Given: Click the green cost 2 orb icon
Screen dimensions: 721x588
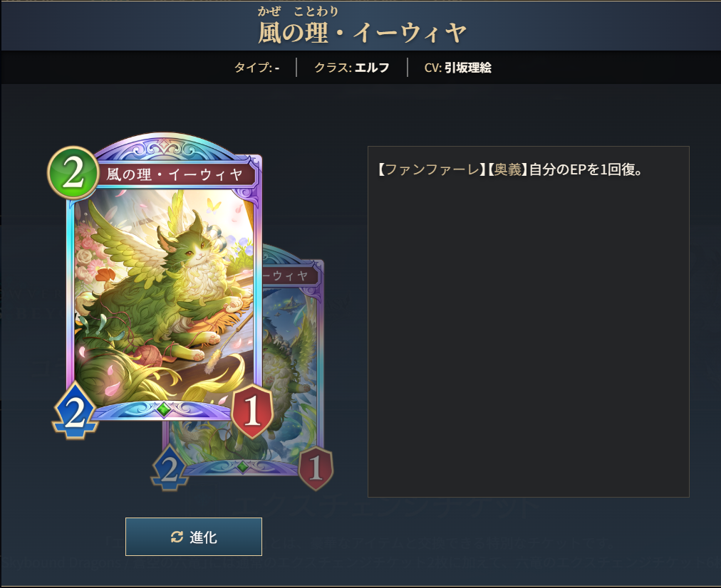Looking at the screenshot, I should click(73, 173).
